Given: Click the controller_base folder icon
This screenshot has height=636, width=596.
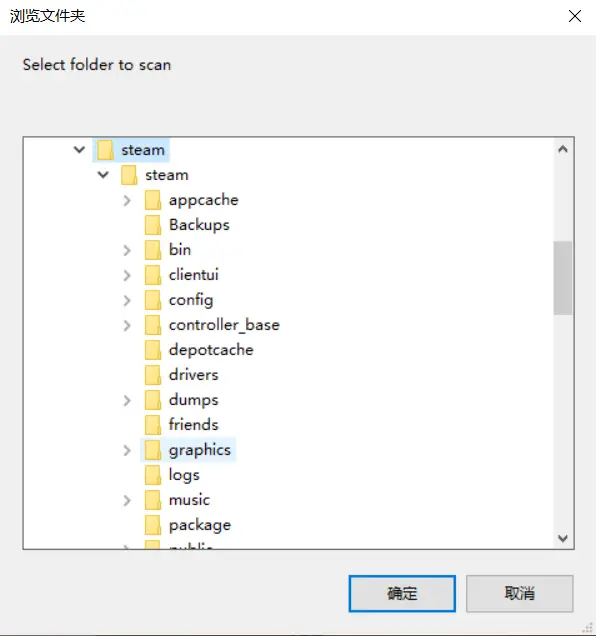Looking at the screenshot, I should click(x=153, y=325).
